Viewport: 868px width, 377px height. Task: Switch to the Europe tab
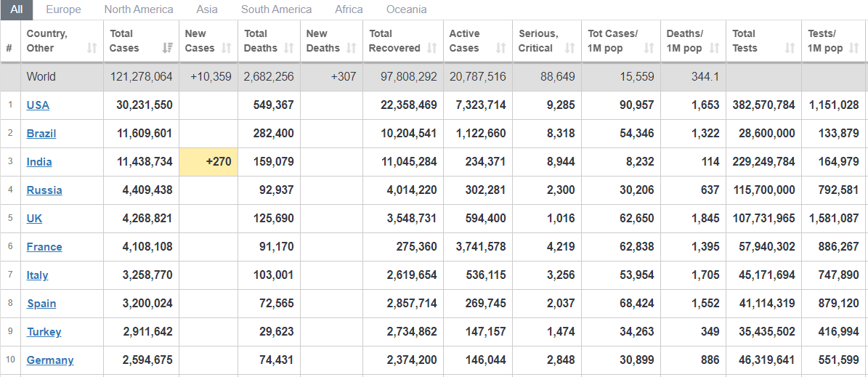(63, 9)
